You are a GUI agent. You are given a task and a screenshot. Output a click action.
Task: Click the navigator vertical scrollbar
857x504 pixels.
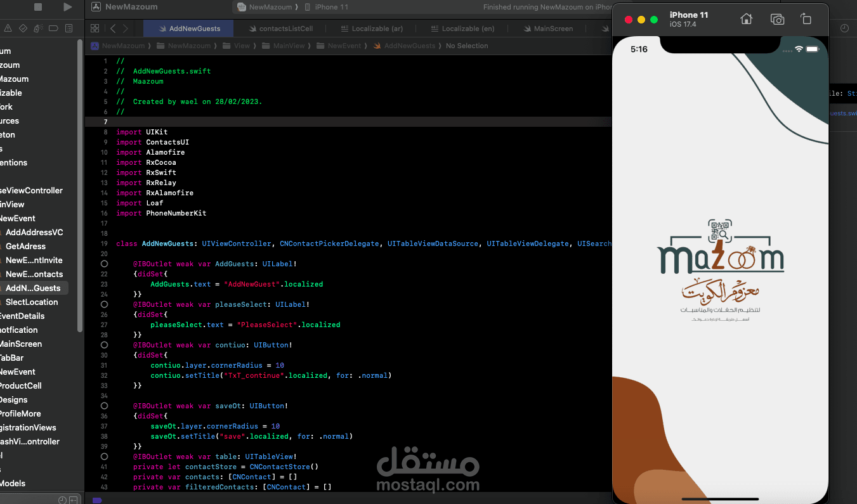coord(80,185)
